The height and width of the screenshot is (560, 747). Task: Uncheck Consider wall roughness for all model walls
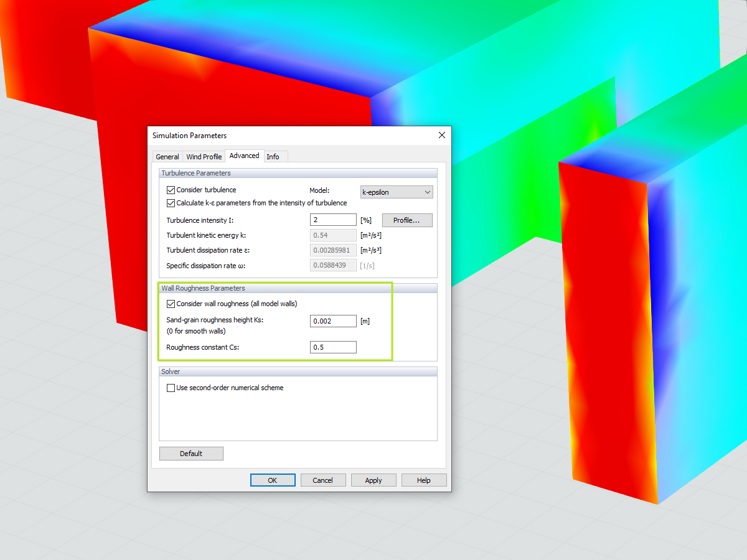[x=171, y=304]
